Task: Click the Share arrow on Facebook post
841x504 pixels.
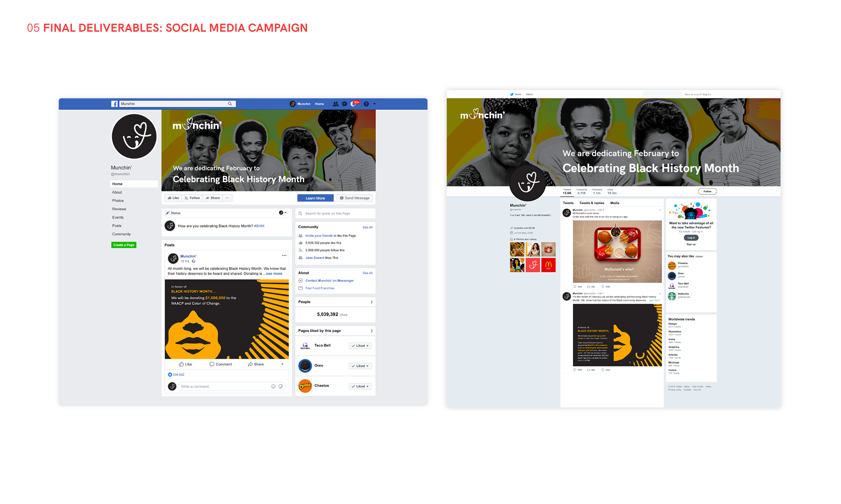Action: pos(256,364)
